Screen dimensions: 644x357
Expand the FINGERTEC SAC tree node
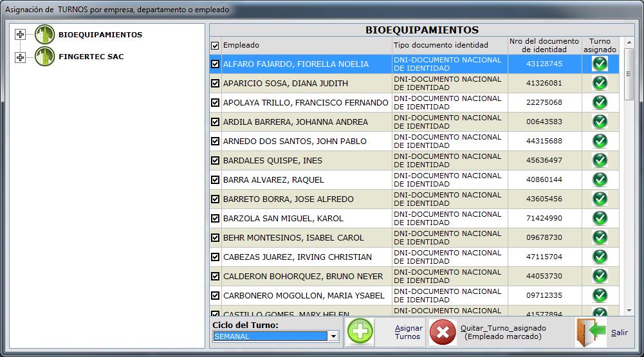[x=20, y=57]
